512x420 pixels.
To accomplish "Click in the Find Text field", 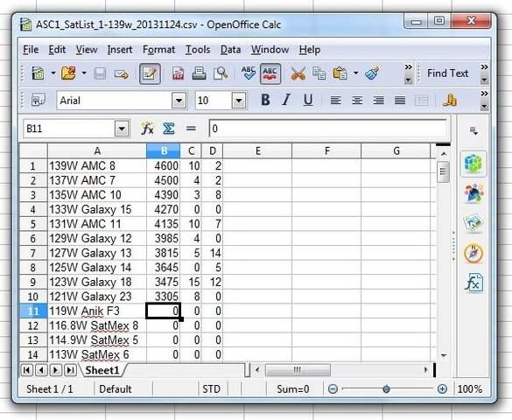I will pos(448,73).
